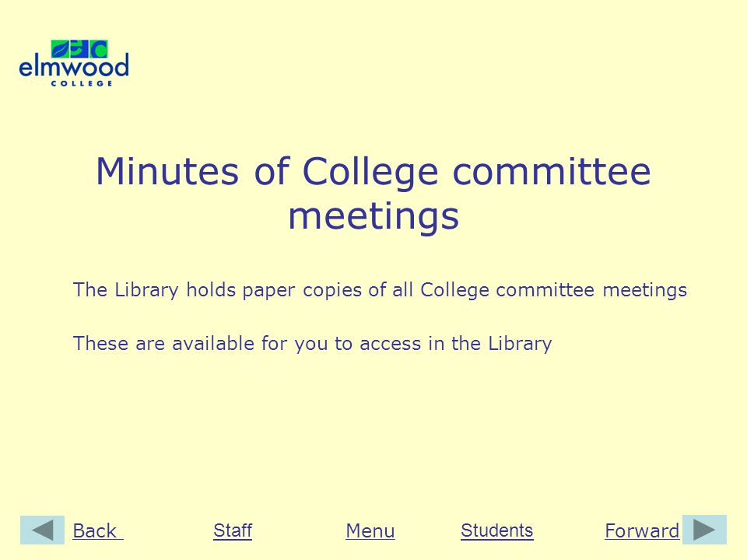Click the word Library ending the second sentence
This screenshot has width=747, height=560.
[520, 344]
